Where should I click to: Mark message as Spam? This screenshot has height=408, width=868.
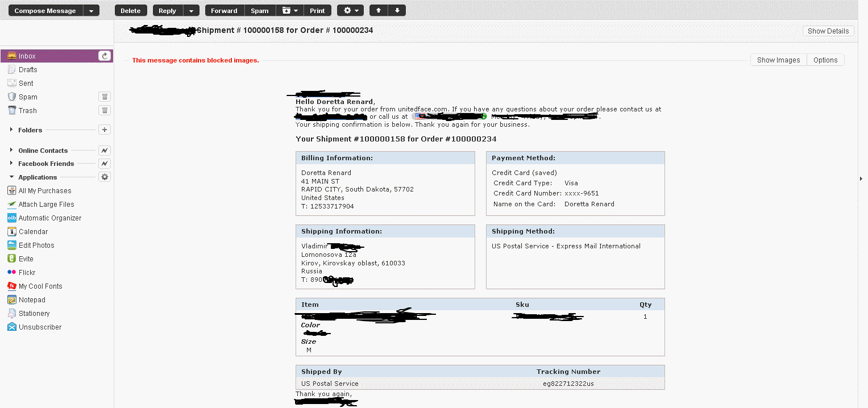pos(260,10)
